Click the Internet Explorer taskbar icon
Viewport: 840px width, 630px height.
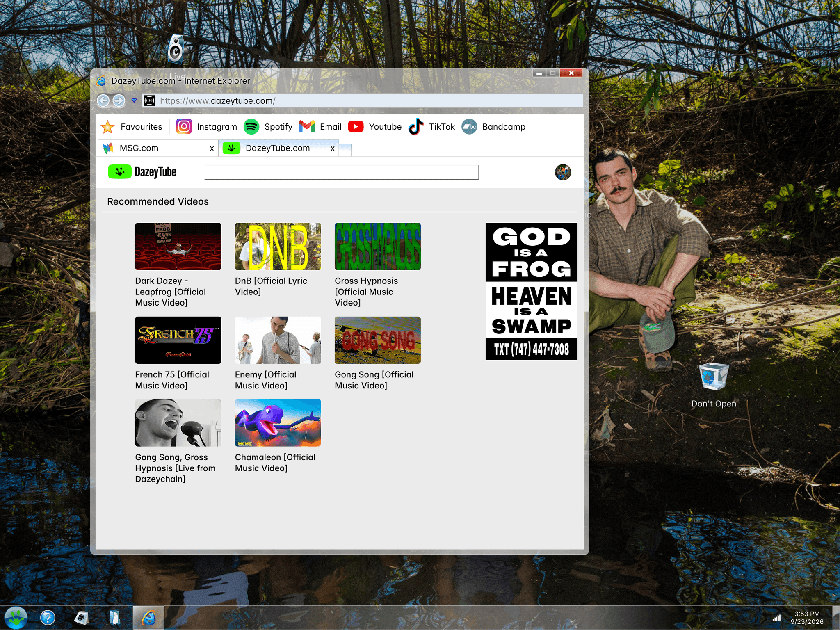(x=148, y=618)
